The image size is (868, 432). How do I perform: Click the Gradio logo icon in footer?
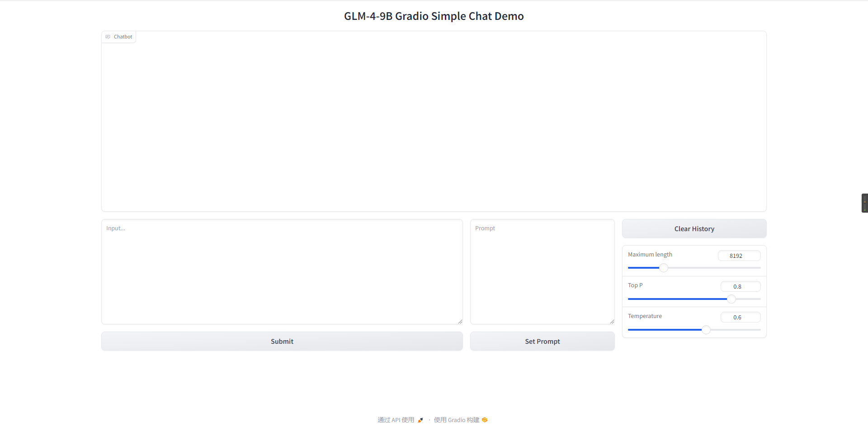pos(485,420)
